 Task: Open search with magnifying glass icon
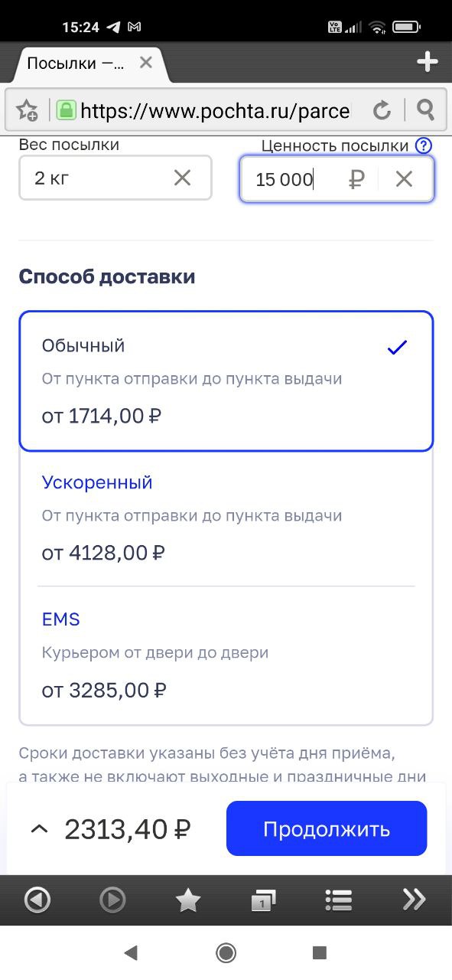click(x=425, y=110)
